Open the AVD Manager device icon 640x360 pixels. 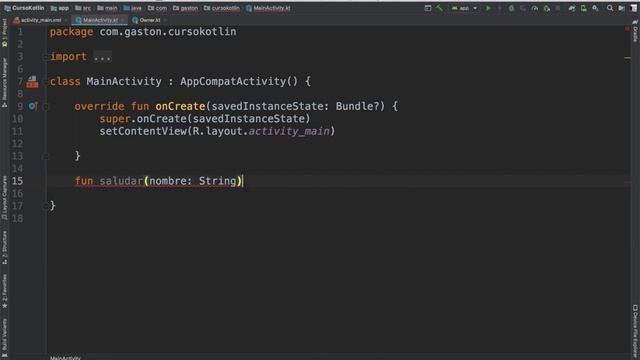pos(584,8)
